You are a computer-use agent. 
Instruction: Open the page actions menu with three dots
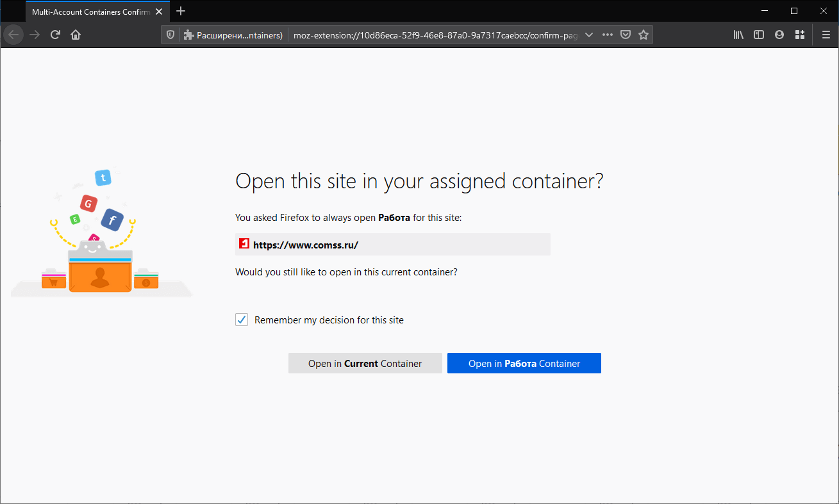[607, 35]
